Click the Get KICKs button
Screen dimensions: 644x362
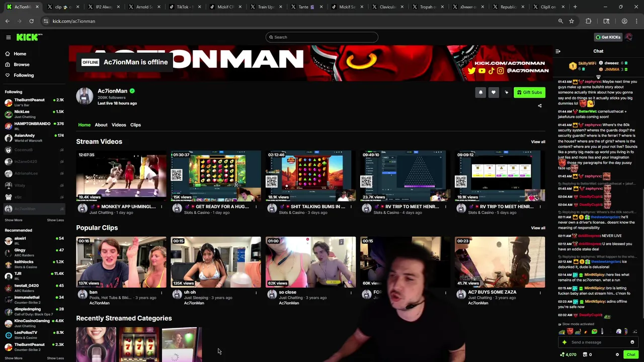[608, 37]
